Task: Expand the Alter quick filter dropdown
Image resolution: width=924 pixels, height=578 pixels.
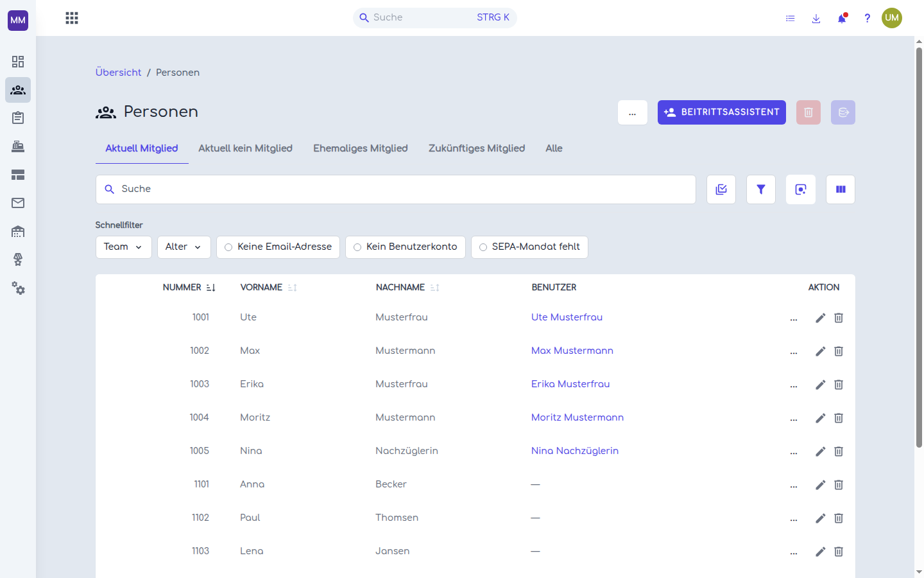Action: pyautogui.click(x=184, y=247)
